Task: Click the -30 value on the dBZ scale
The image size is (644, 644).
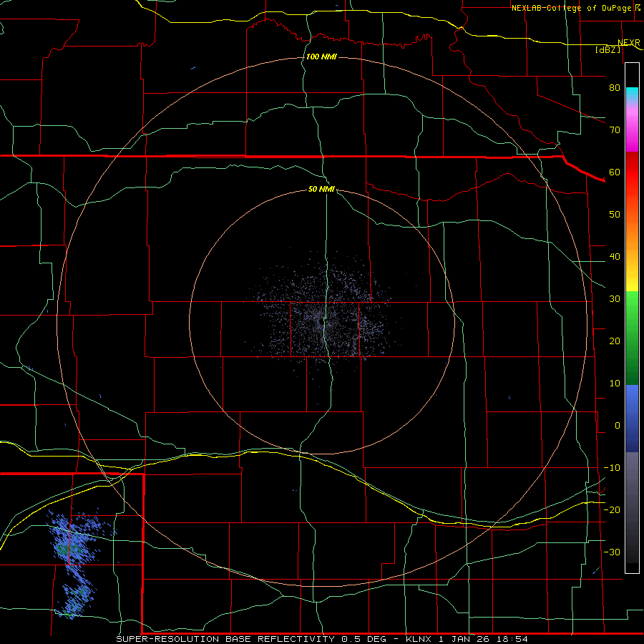Action: click(612, 552)
